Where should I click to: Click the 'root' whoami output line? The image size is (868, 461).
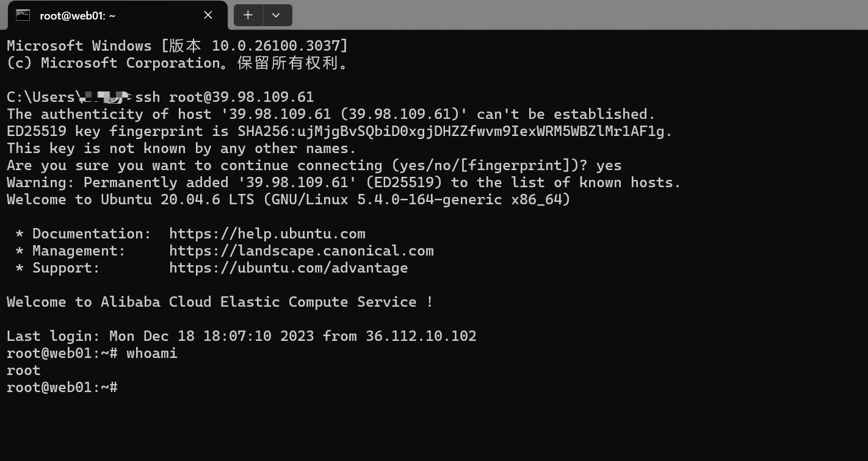[x=24, y=370]
